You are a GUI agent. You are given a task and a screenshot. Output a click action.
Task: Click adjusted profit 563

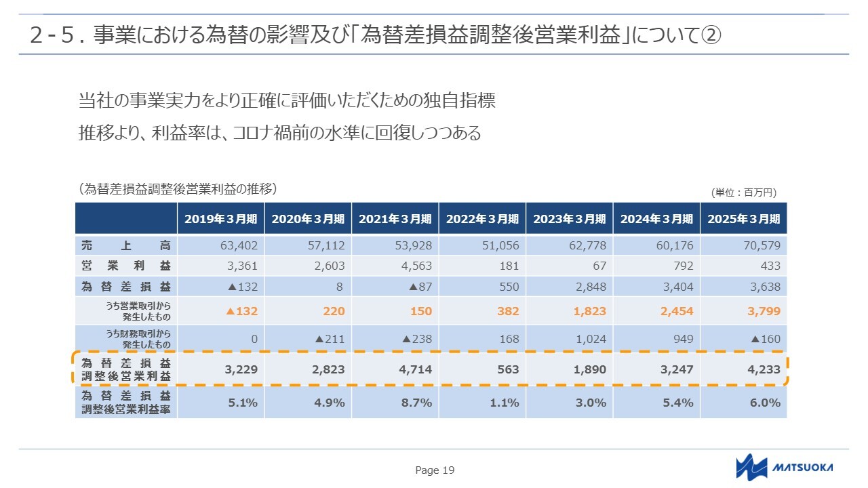[508, 369]
